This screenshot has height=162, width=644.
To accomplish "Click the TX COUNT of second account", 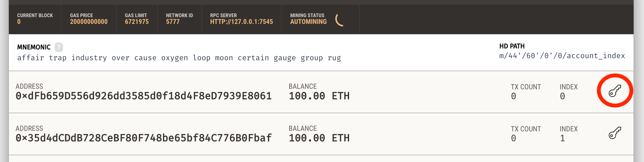I will [x=526, y=133].
